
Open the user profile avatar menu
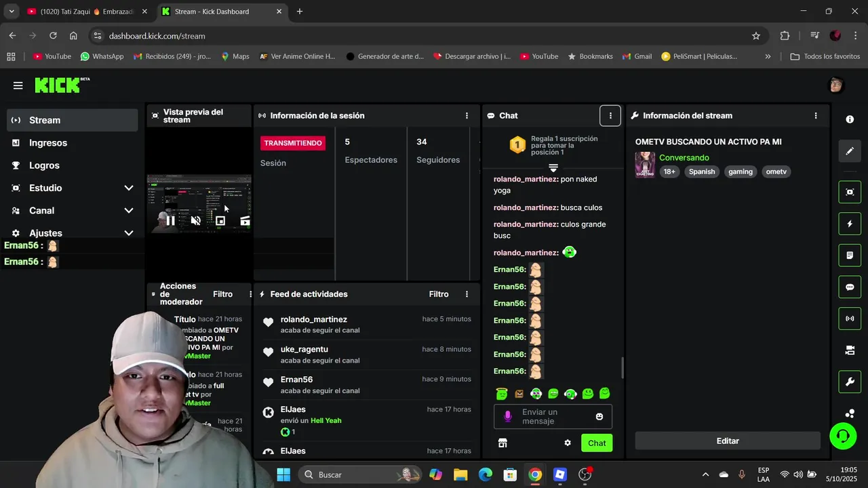pos(836,85)
